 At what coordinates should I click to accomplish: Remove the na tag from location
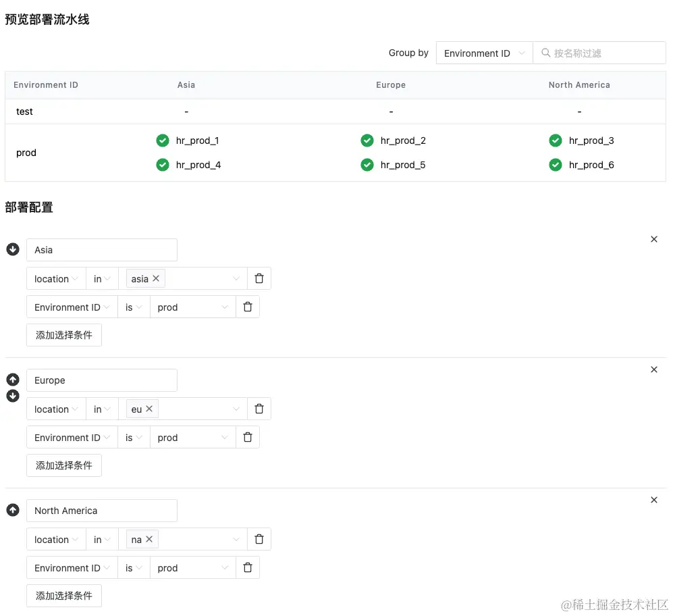[149, 539]
